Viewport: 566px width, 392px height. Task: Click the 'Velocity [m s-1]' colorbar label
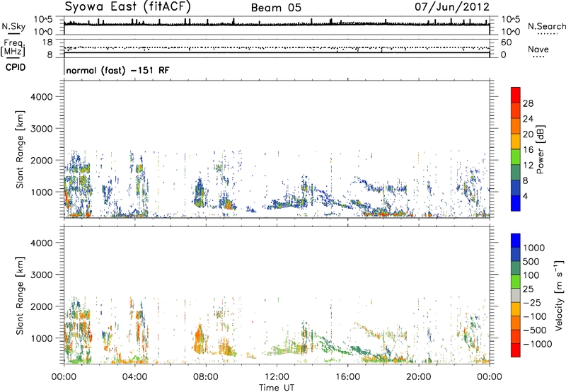coord(559,295)
